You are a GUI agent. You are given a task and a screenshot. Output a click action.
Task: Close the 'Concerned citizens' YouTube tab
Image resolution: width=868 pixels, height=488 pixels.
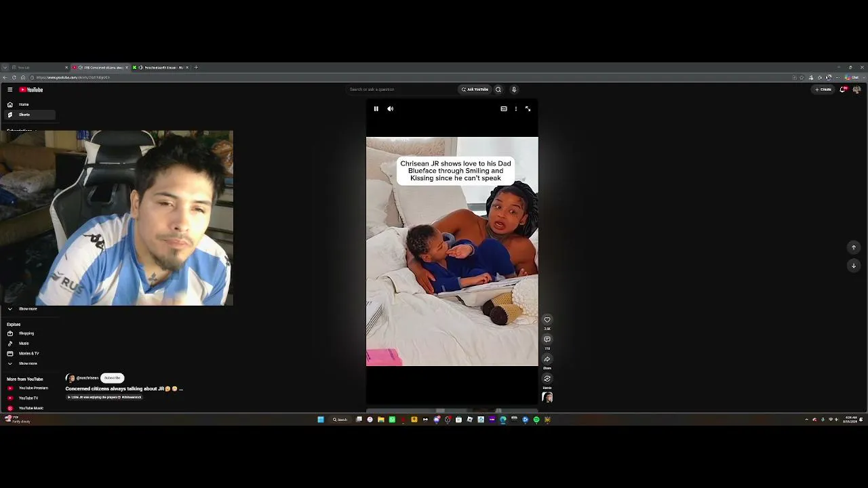pyautogui.click(x=127, y=68)
